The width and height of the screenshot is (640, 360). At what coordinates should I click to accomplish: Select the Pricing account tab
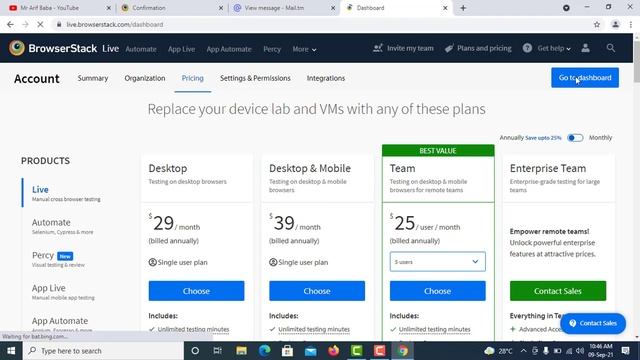coord(192,78)
